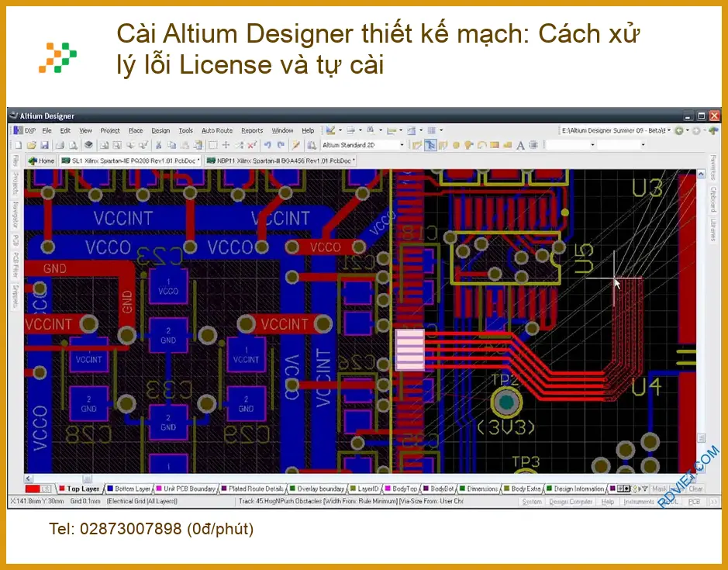Viewport: 728px width, 570px height.
Task: Open the layer stack devices icon
Action: 88,145
